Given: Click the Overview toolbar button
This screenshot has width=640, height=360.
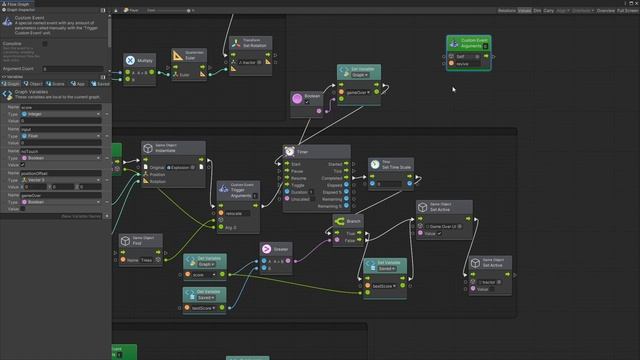Looking at the screenshot, I should (x=606, y=11).
